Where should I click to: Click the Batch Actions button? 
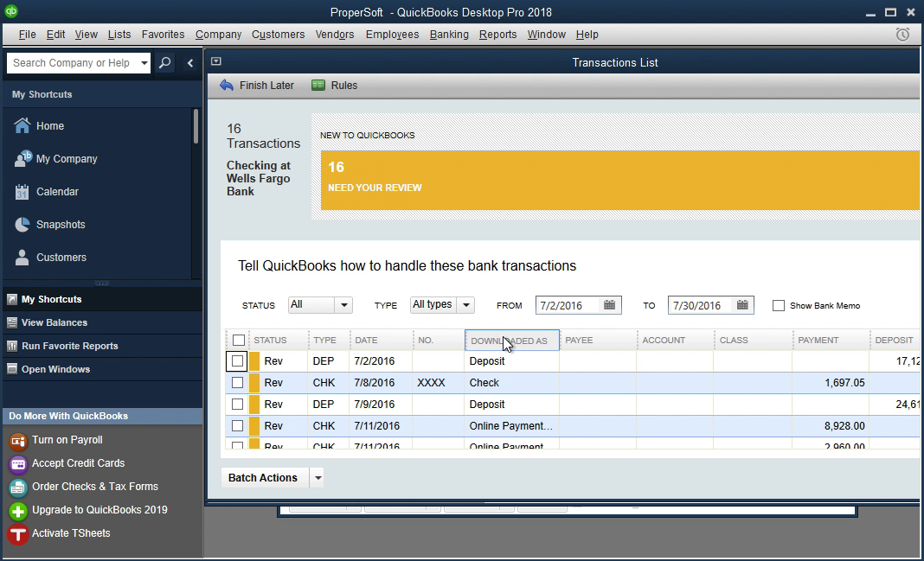265,477
